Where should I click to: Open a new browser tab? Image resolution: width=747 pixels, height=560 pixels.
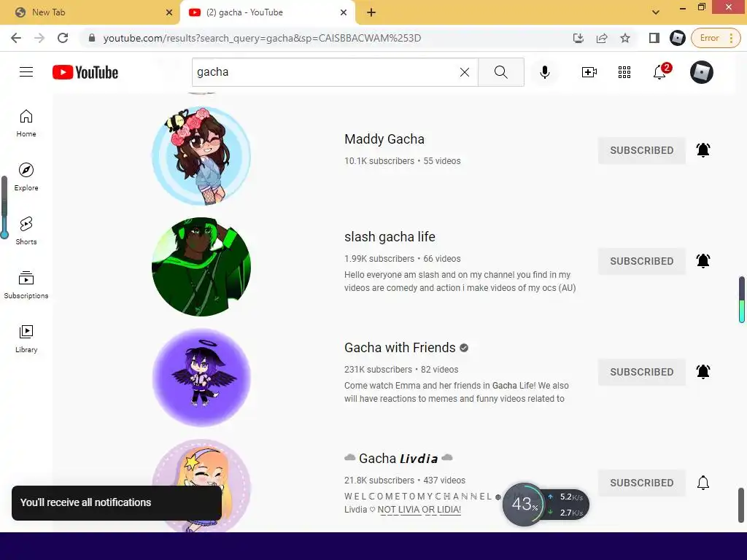tap(371, 12)
